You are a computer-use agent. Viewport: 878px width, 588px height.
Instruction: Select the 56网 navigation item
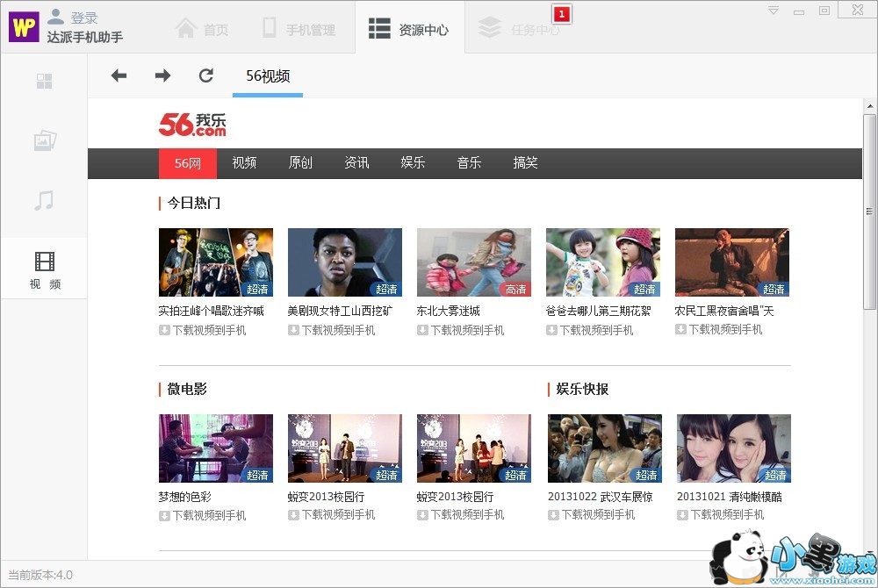point(188,163)
